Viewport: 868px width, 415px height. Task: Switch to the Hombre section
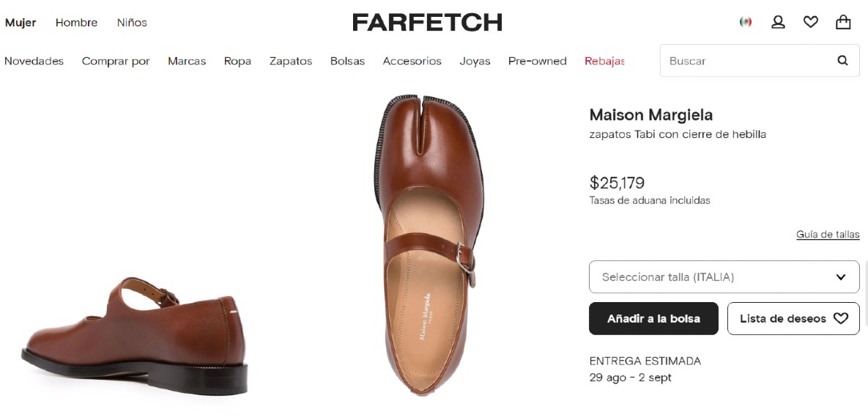coord(76,23)
